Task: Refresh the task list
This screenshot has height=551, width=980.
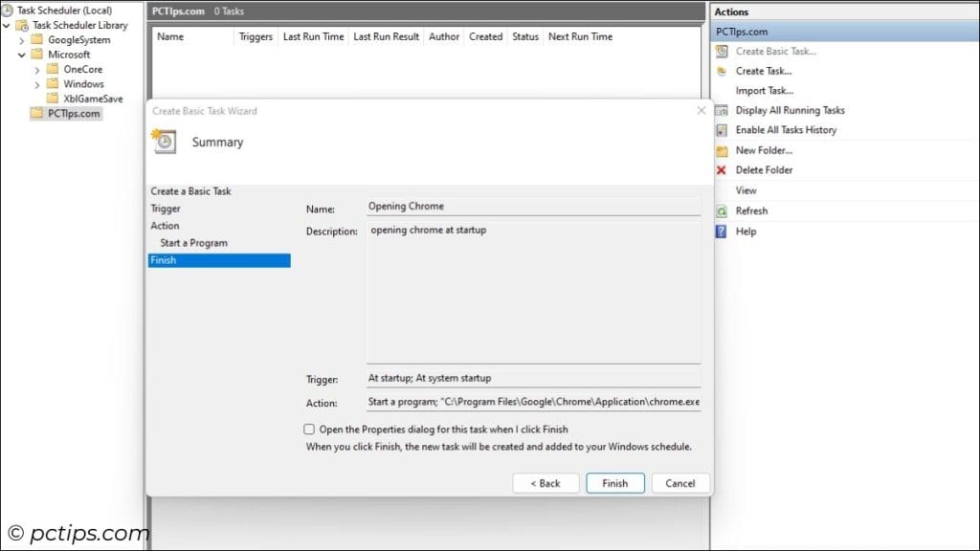Action: (x=722, y=210)
